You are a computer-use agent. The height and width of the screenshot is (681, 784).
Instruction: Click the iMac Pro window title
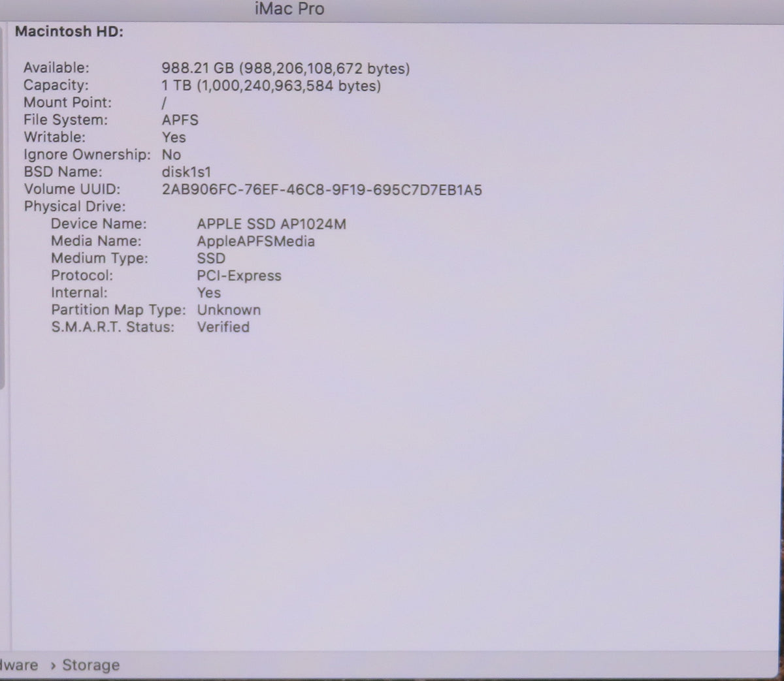pyautogui.click(x=289, y=9)
